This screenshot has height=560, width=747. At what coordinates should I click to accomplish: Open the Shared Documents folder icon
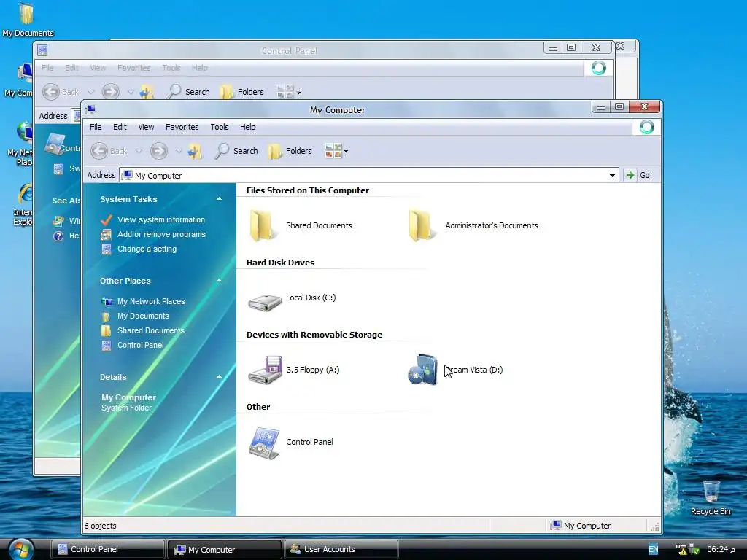point(263,225)
